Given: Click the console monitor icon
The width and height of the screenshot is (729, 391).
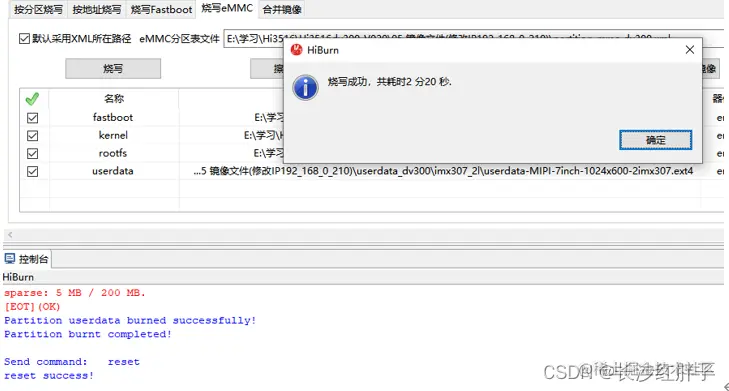Looking at the screenshot, I should (x=10, y=259).
